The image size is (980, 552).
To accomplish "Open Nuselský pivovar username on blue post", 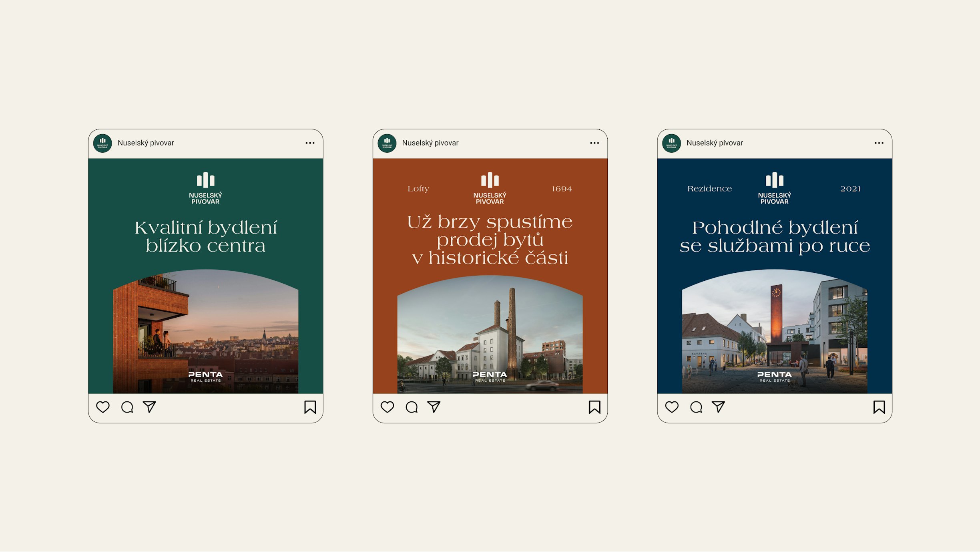I will 715,143.
